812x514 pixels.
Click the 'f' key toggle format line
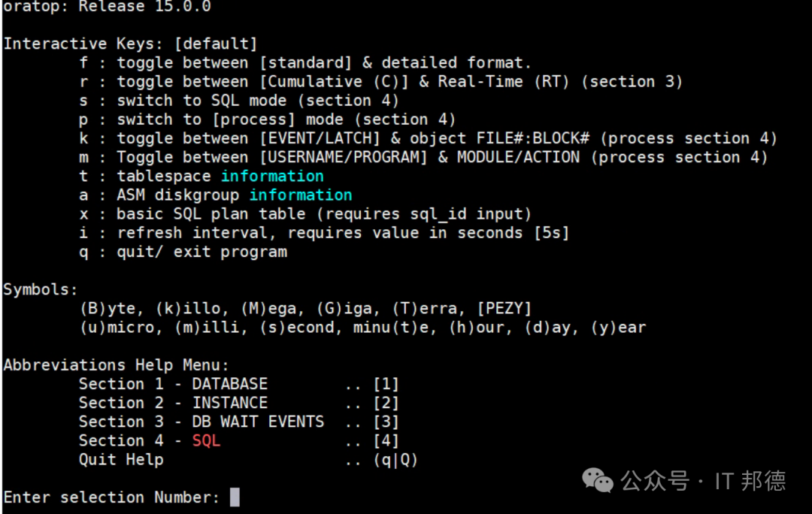point(305,62)
